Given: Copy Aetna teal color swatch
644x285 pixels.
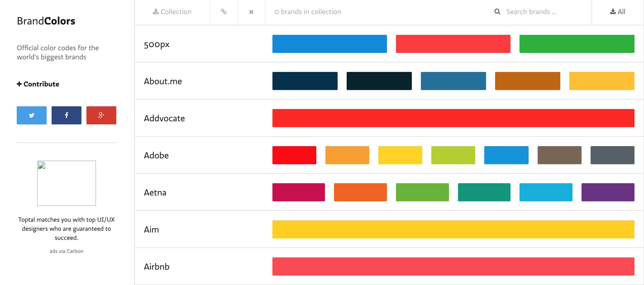Looking at the screenshot, I should (484, 192).
